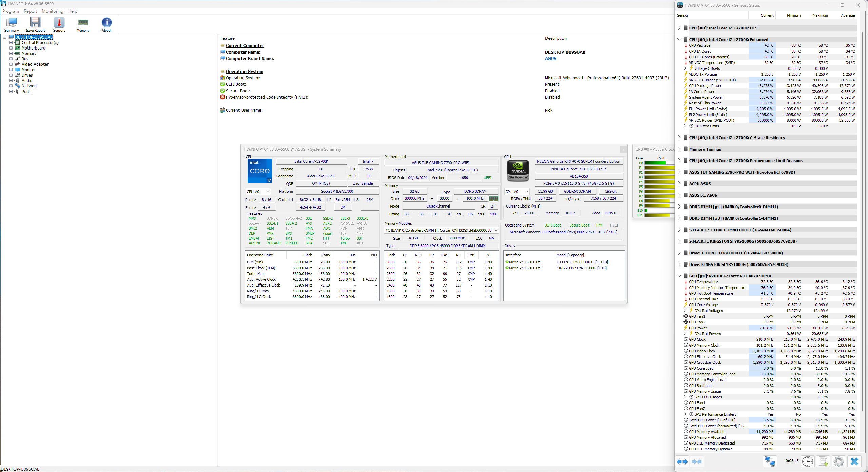Click the NVIDIA GeForce logo
Screen dimensions: 868x472
pos(518,171)
